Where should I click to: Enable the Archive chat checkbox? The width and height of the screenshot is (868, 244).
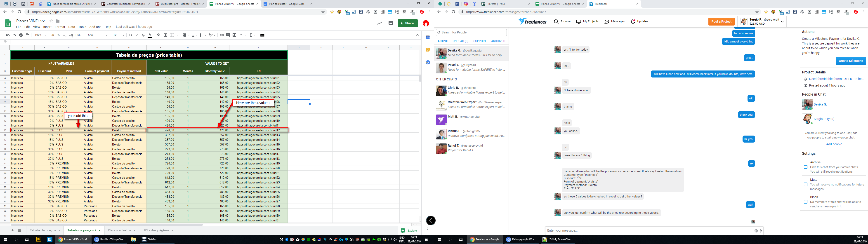click(x=806, y=167)
